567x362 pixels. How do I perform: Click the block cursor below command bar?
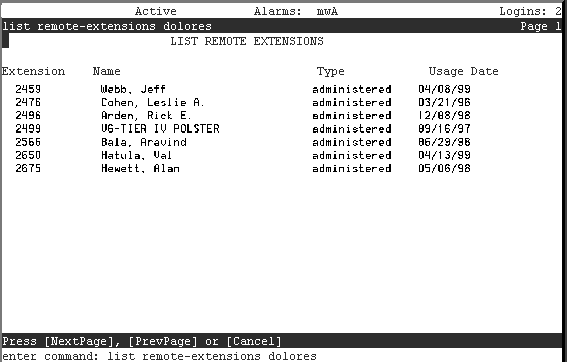[5, 41]
